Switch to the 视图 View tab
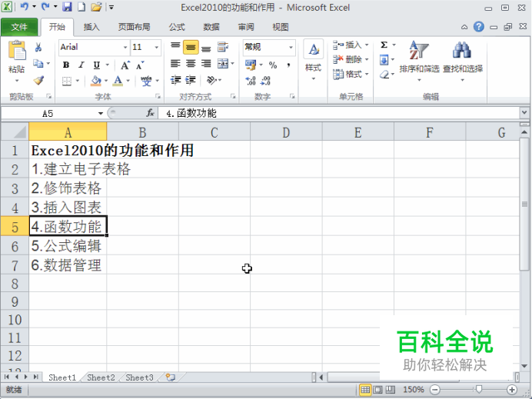 pyautogui.click(x=281, y=27)
